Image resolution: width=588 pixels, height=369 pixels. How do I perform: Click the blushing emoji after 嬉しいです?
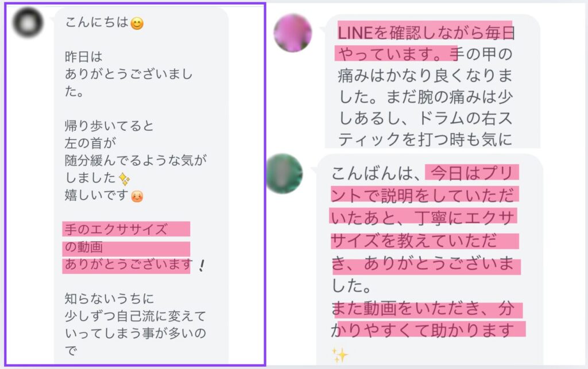pos(137,196)
